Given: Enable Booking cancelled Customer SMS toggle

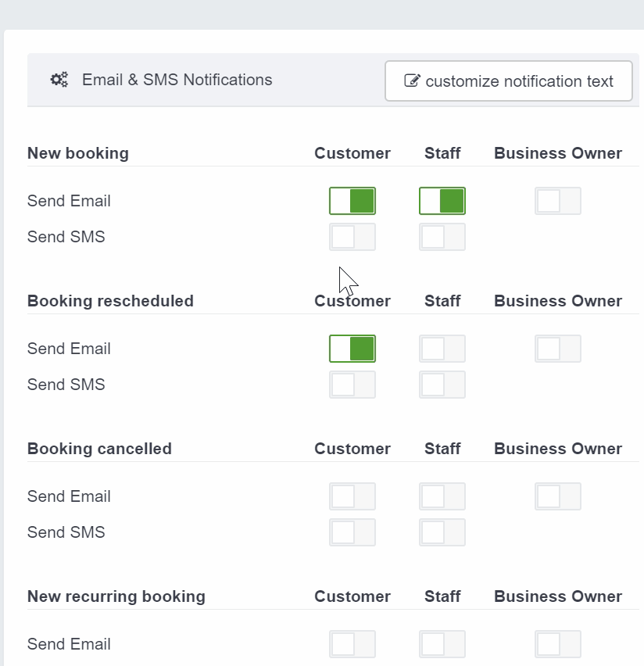Looking at the screenshot, I should pos(352,532).
